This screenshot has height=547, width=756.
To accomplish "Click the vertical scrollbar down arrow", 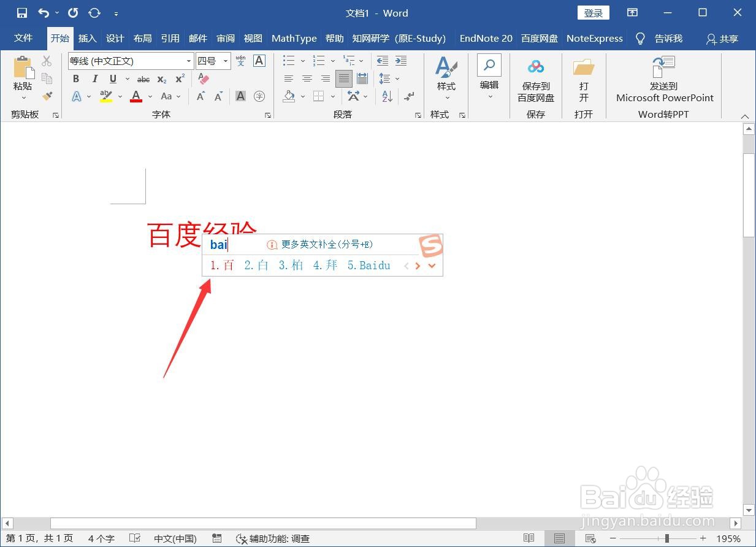I will point(749,510).
